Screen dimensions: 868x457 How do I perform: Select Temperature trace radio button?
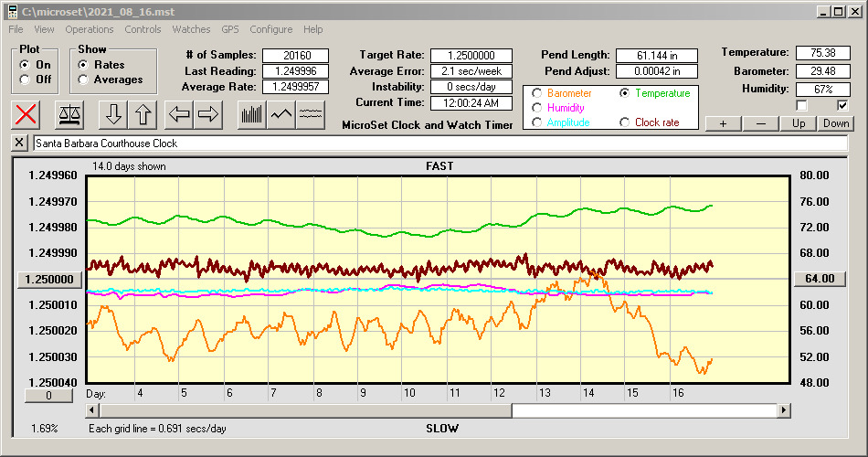pyautogui.click(x=624, y=93)
